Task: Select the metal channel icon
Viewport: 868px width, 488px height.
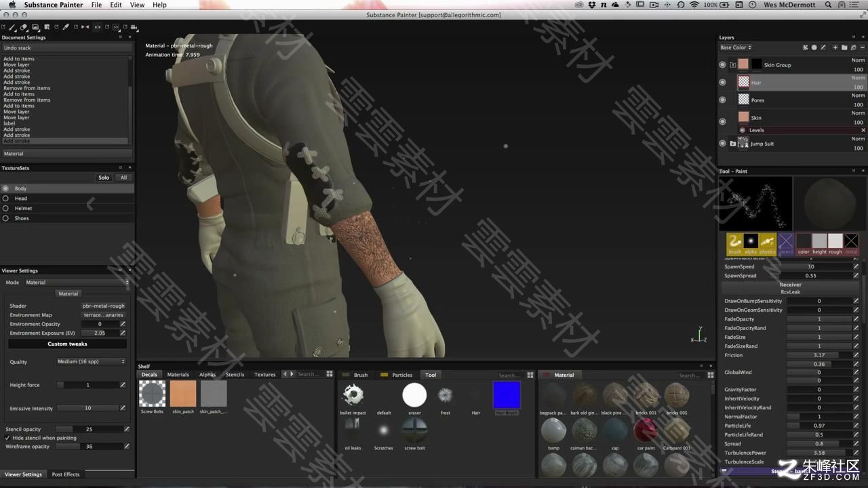Action: [x=851, y=243]
